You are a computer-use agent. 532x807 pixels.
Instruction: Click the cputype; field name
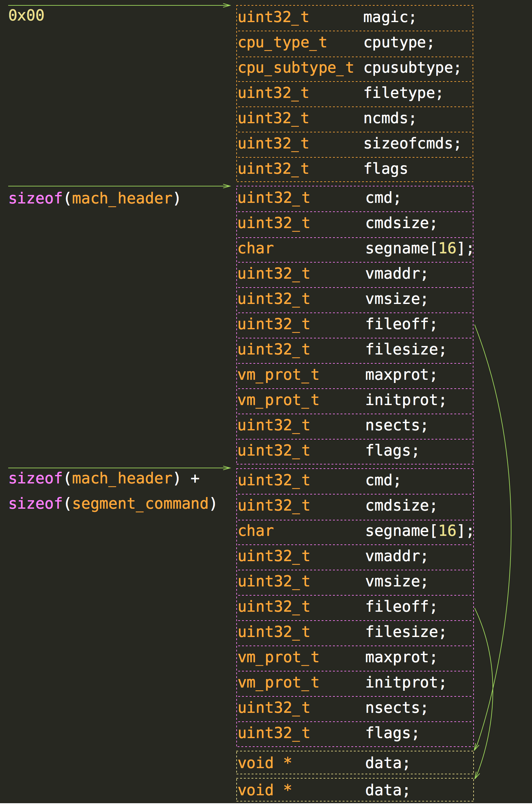click(399, 43)
